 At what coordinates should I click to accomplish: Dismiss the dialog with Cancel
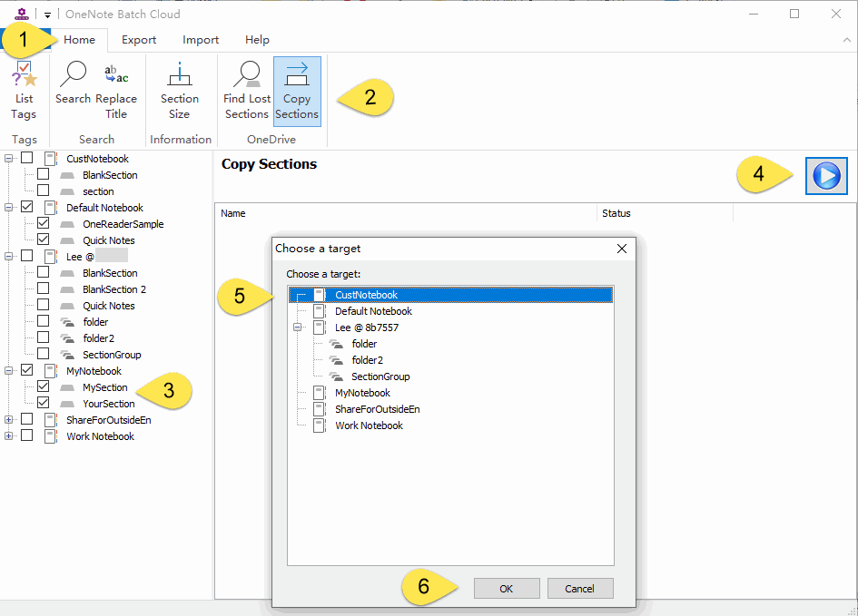pos(580,588)
